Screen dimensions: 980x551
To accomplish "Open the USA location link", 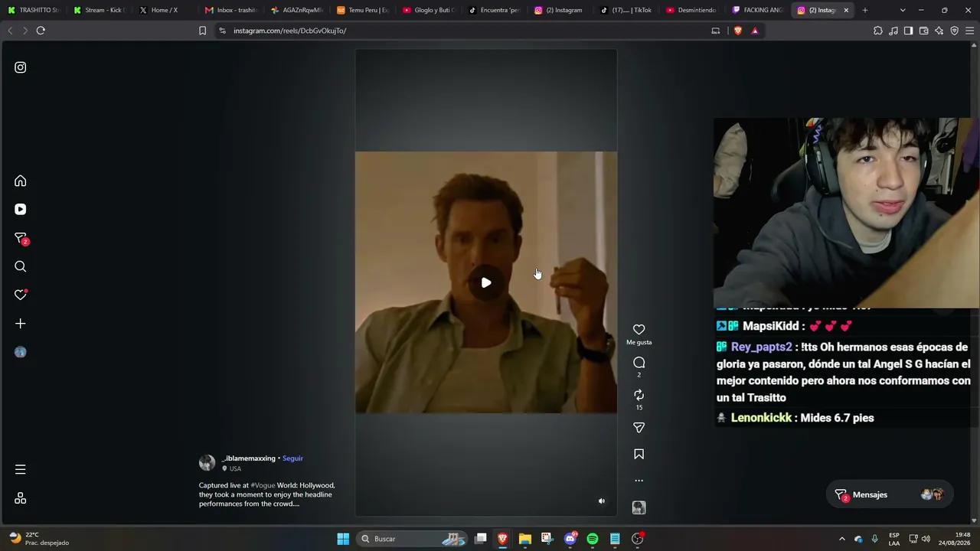I will tap(235, 468).
